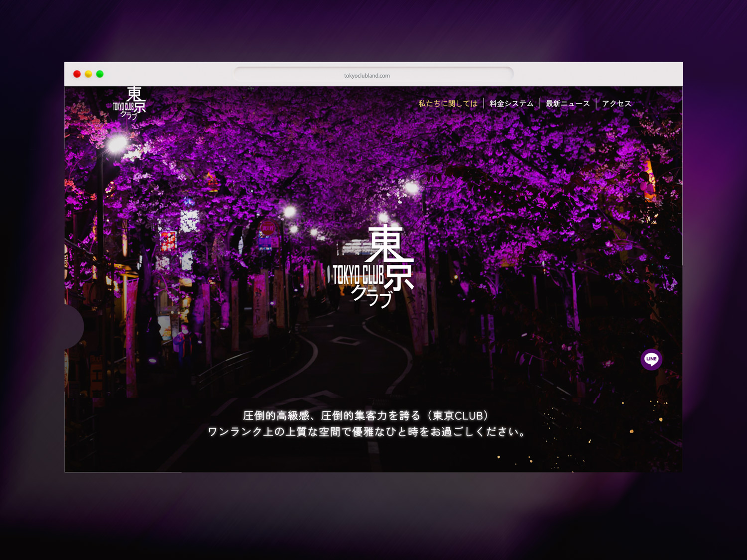Viewport: 747px width, 560px height.
Task: Go to the 料金システム page
Action: [511, 104]
